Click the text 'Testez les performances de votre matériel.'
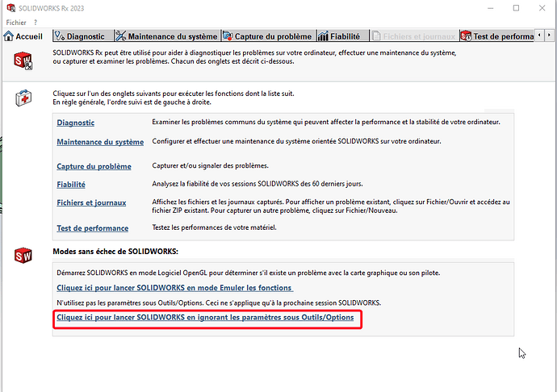Screen dimensions: 557x392 [214, 227]
